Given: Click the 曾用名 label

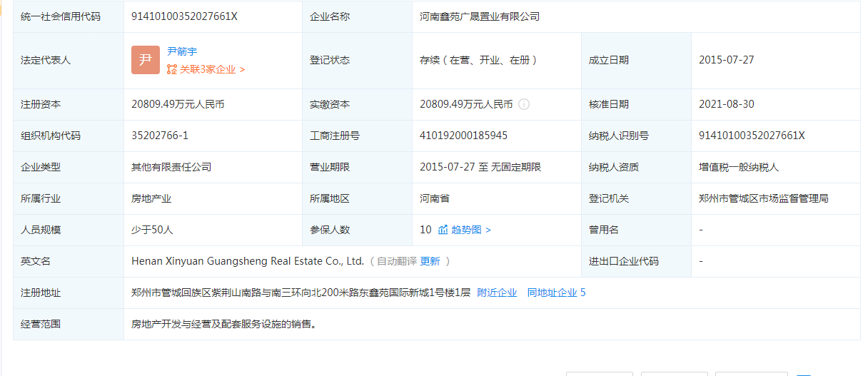Looking at the screenshot, I should pyautogui.click(x=603, y=230).
